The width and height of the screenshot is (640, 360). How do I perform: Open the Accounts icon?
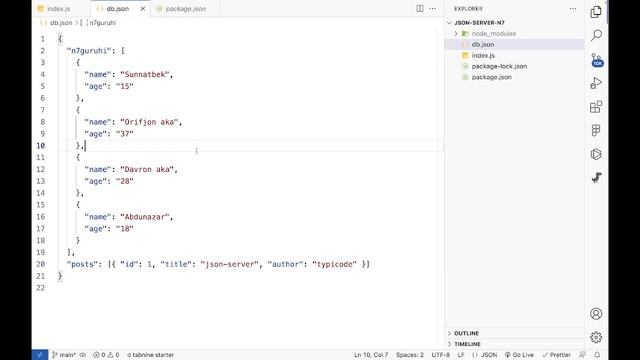point(596,313)
